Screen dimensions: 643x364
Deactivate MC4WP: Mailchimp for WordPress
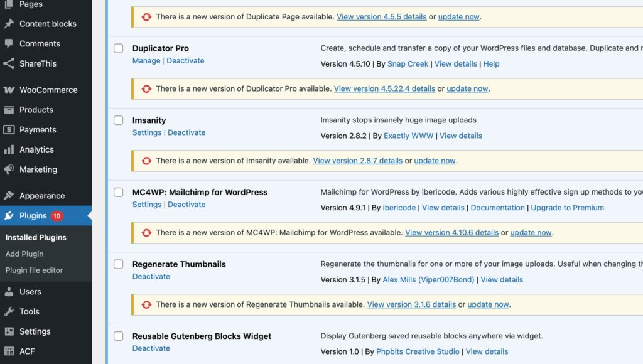coord(186,205)
